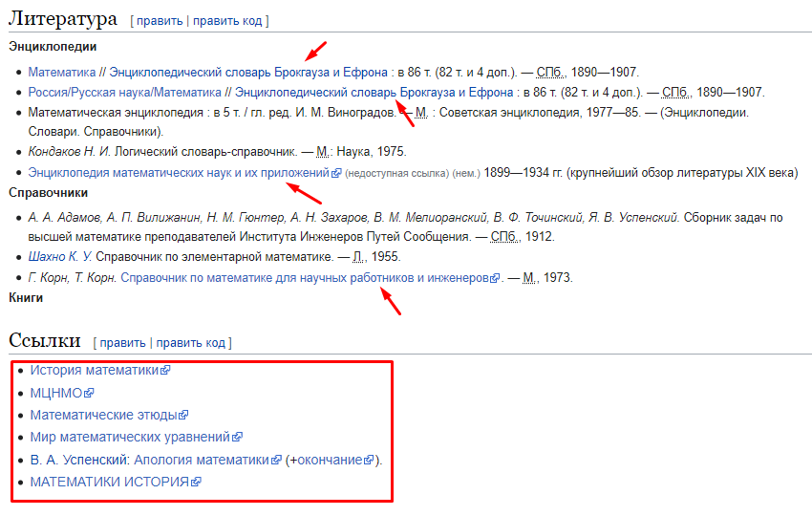Click external-link icon after История математики

166,370
